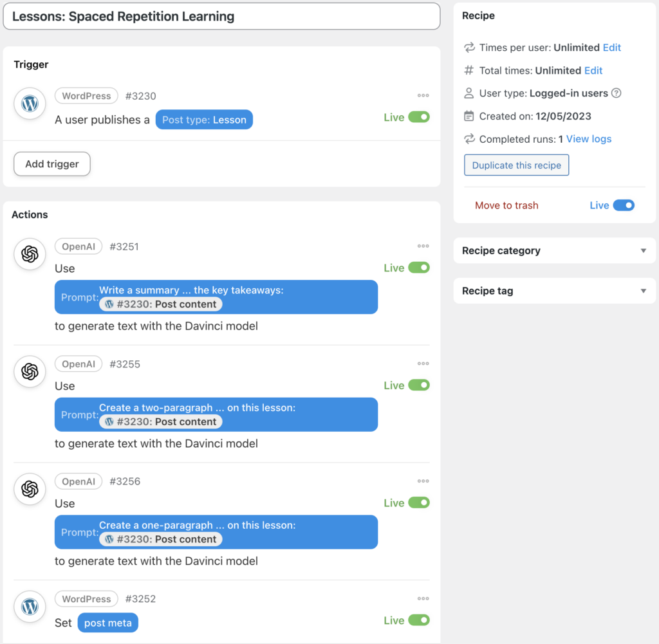Click the post meta token in action #3252
Image resolution: width=659 pixels, height=644 pixels.
(107, 623)
